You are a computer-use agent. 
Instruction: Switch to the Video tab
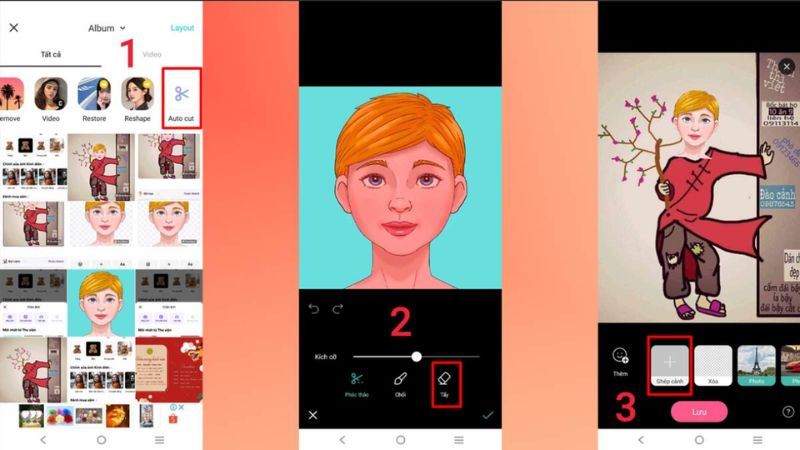point(152,54)
